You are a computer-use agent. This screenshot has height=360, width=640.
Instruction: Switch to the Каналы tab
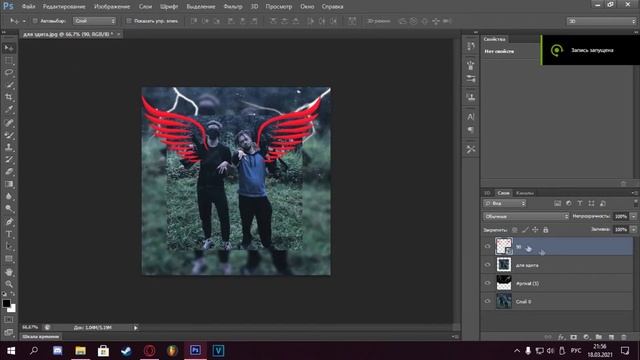(x=525, y=193)
